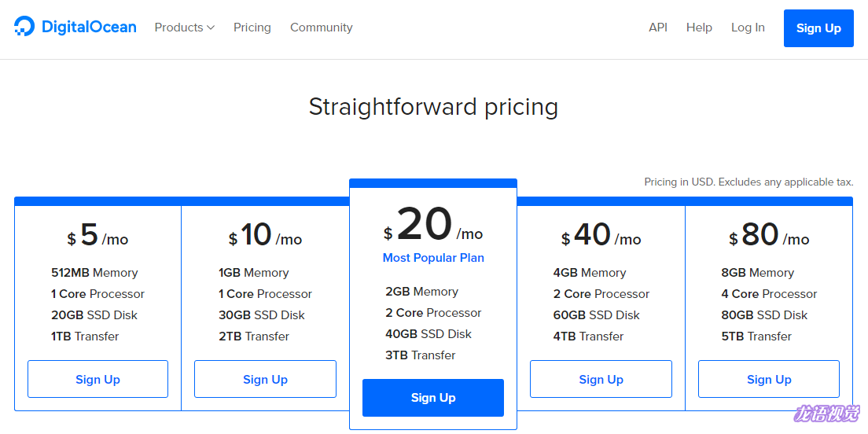Open the Pricing menu item
The height and width of the screenshot is (434, 868).
(x=252, y=28)
